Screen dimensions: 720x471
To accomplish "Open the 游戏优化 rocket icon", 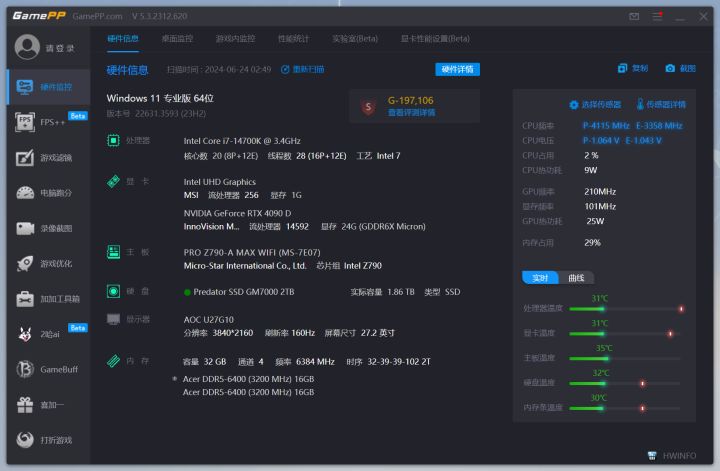I will coord(25,264).
